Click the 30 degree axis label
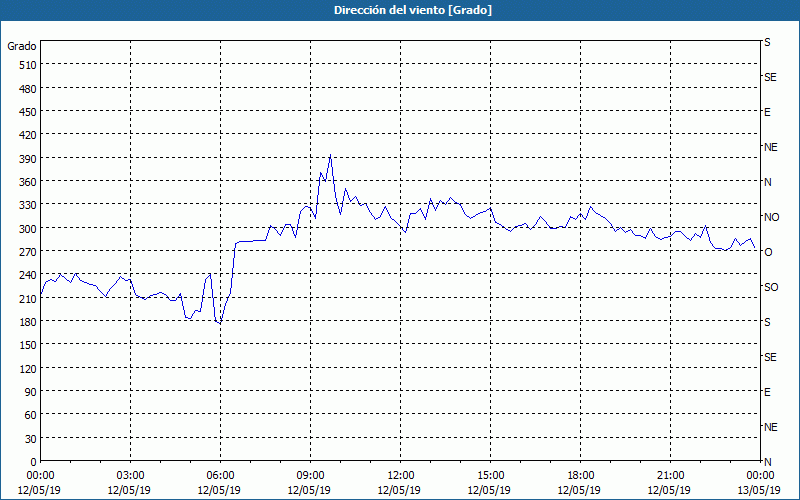Screen dimensions: 800x500 point(31,439)
